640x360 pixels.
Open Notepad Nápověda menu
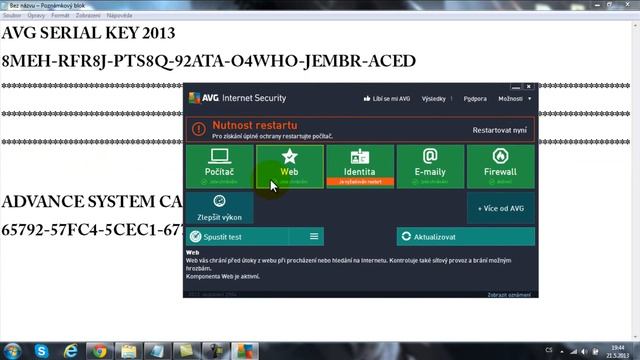tap(119, 16)
